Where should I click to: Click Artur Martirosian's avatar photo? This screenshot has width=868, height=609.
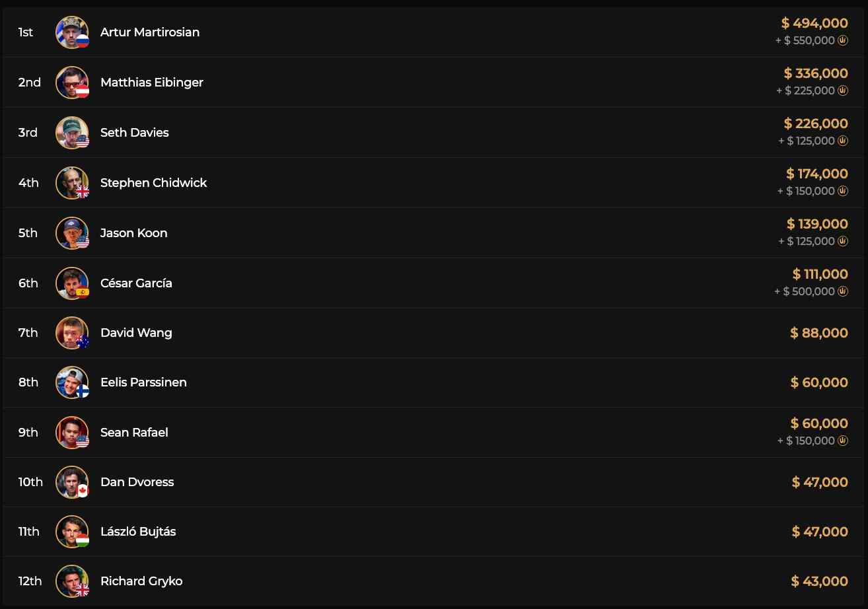[71, 32]
